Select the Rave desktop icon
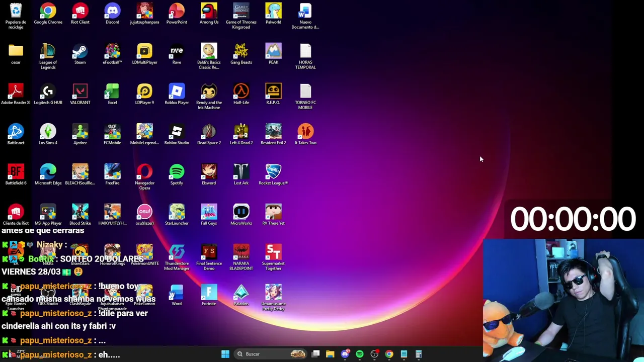The height and width of the screenshot is (362, 644). (x=177, y=54)
